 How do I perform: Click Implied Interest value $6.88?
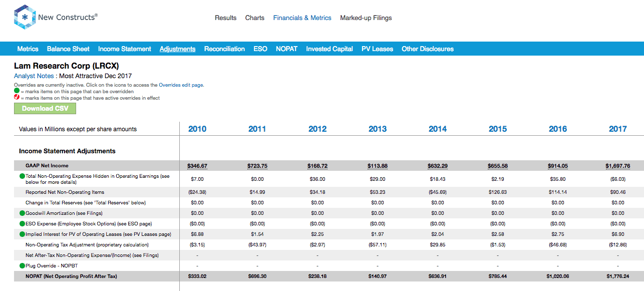(x=197, y=234)
